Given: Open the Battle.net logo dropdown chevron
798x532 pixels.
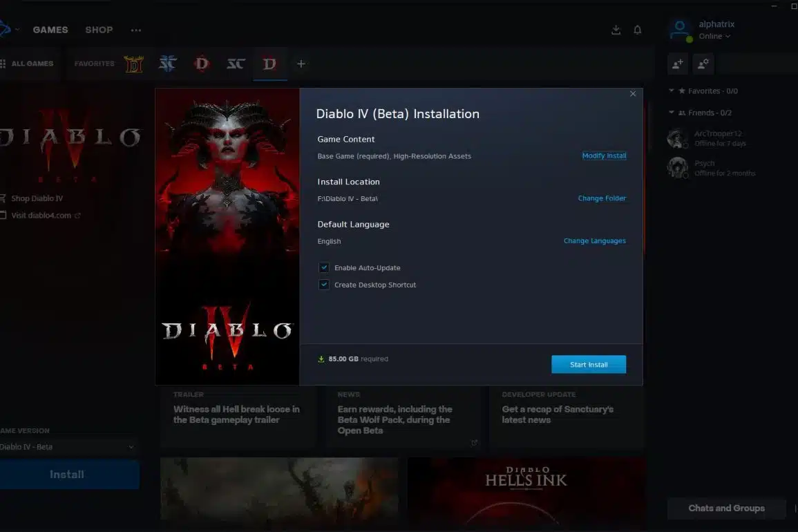Looking at the screenshot, I should point(17,30).
